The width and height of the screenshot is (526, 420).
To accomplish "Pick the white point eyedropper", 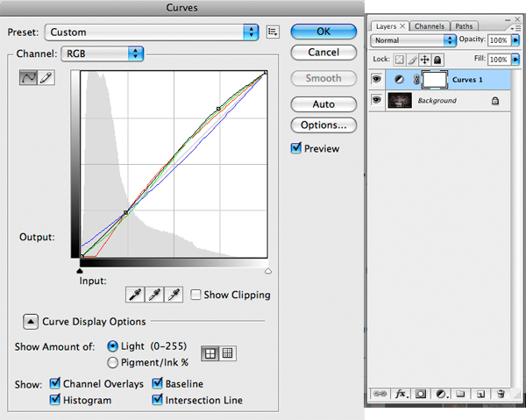I will tap(174, 295).
